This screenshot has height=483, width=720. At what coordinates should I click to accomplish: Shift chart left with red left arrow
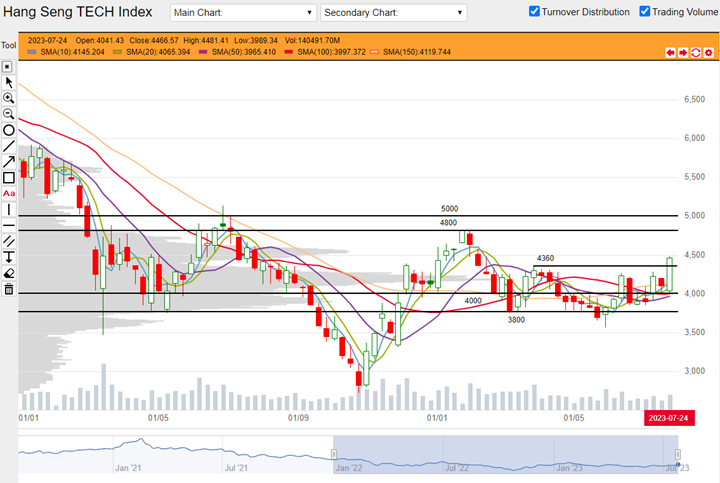[670, 53]
